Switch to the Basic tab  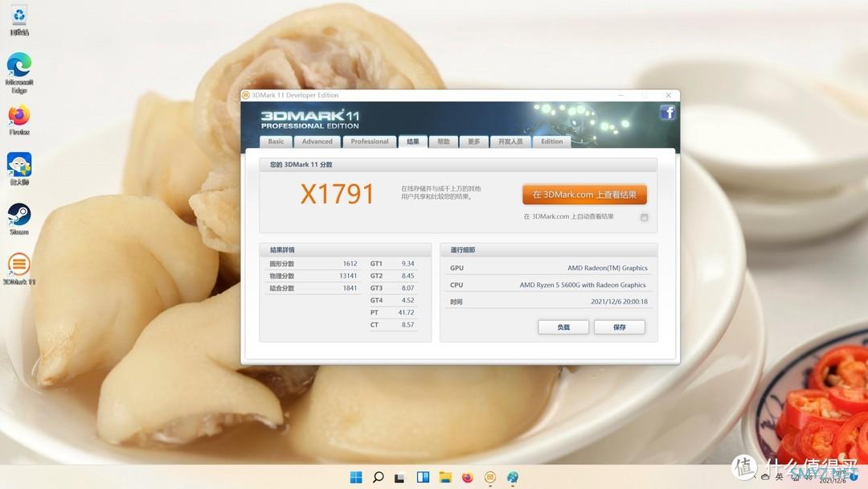pos(276,142)
